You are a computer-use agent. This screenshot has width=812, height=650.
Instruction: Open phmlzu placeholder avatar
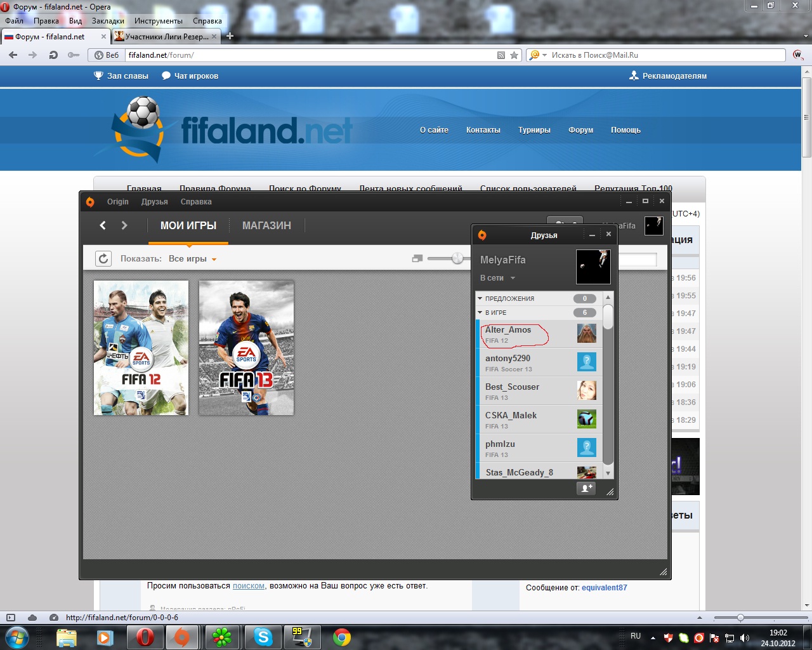click(x=587, y=448)
